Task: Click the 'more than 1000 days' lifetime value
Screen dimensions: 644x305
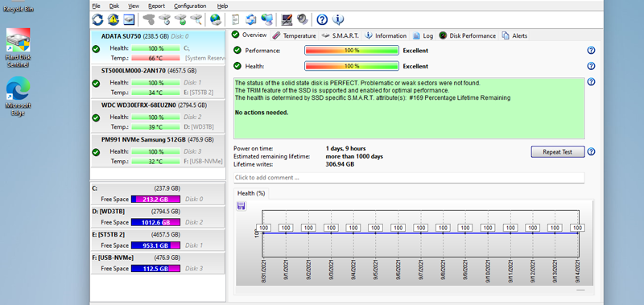Action: [354, 156]
